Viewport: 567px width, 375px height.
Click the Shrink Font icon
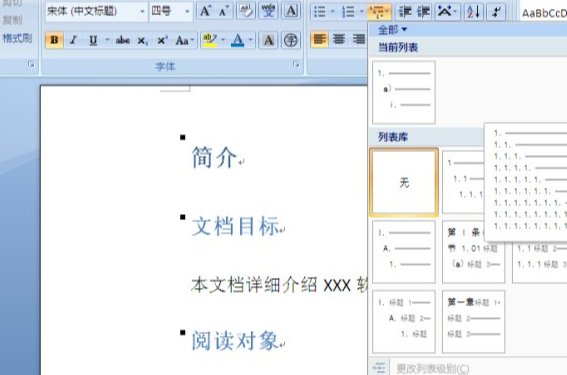point(224,11)
